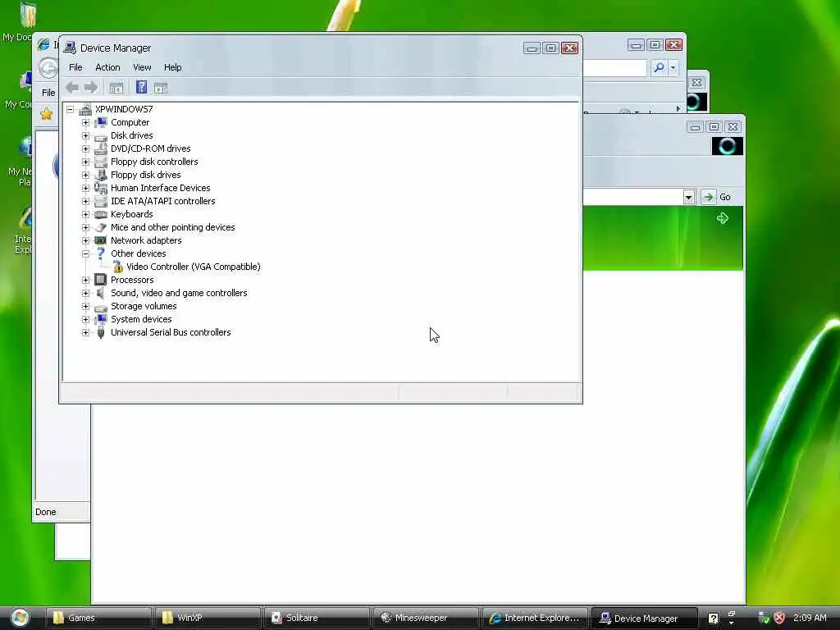Click the Start orb on the taskbar

pyautogui.click(x=20, y=618)
